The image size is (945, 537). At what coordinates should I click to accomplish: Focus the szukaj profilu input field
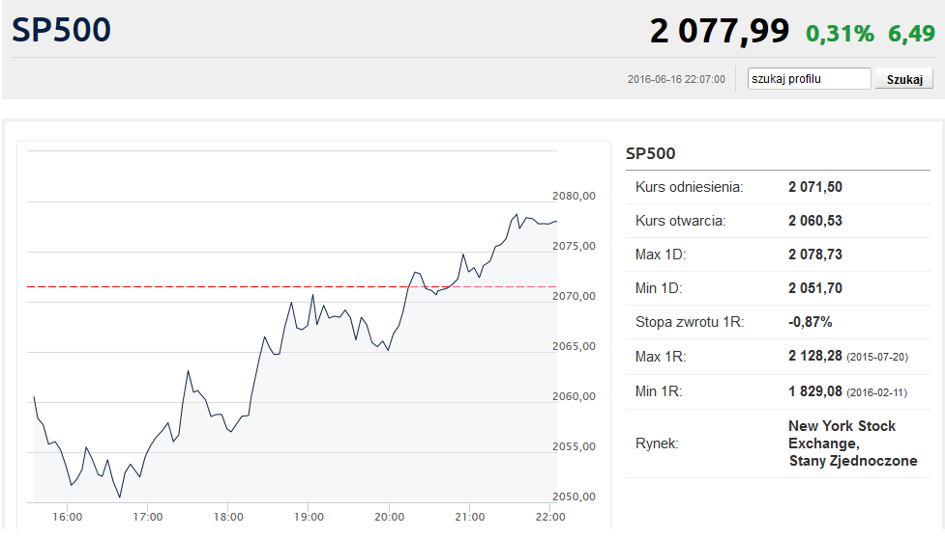(809, 79)
